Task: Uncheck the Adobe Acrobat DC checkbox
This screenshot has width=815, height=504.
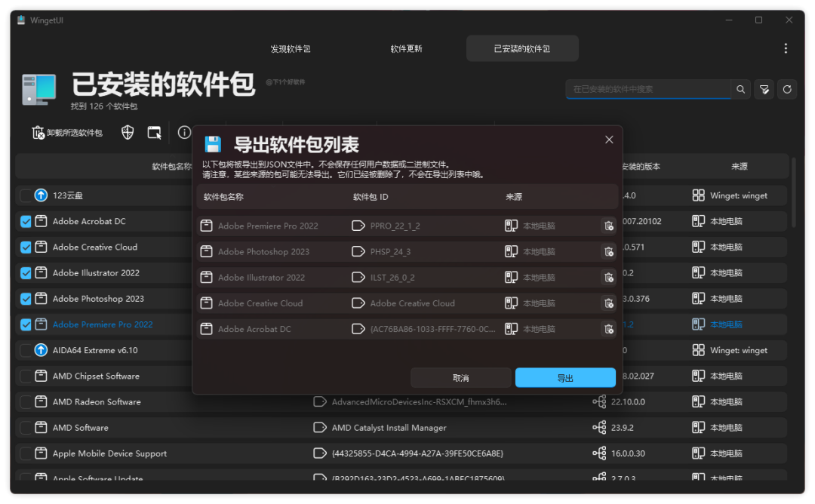Action: click(x=26, y=221)
